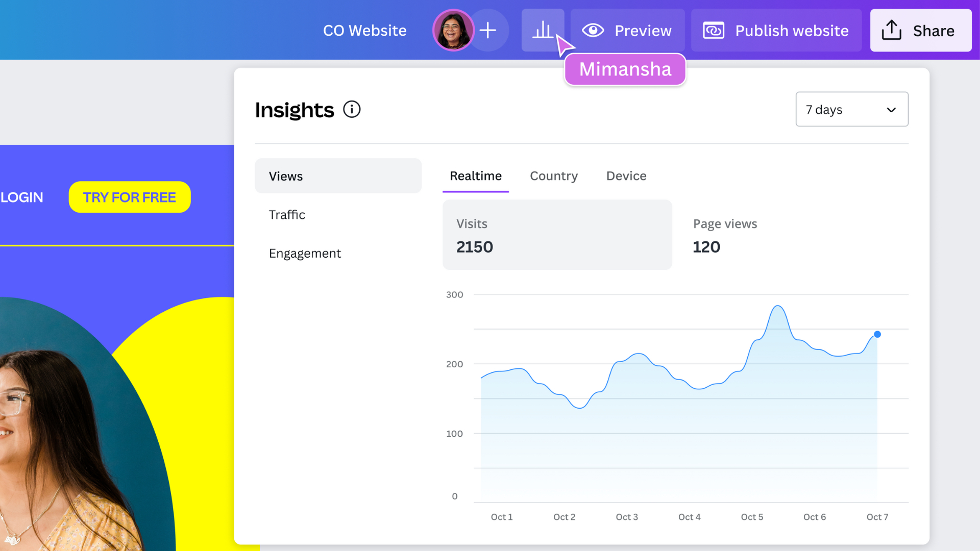
Task: Click the Publish website globe icon
Action: [x=713, y=31]
